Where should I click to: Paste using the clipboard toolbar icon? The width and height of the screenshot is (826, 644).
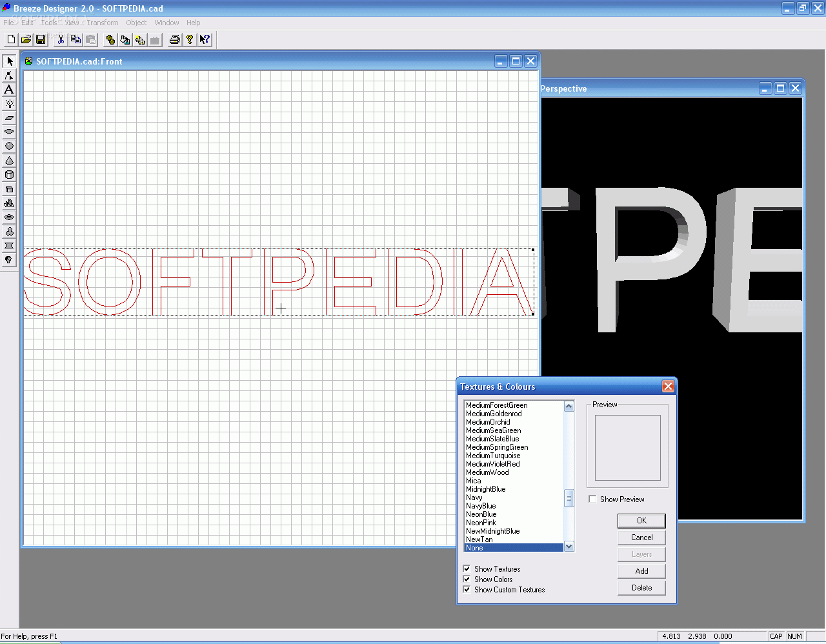pos(90,39)
